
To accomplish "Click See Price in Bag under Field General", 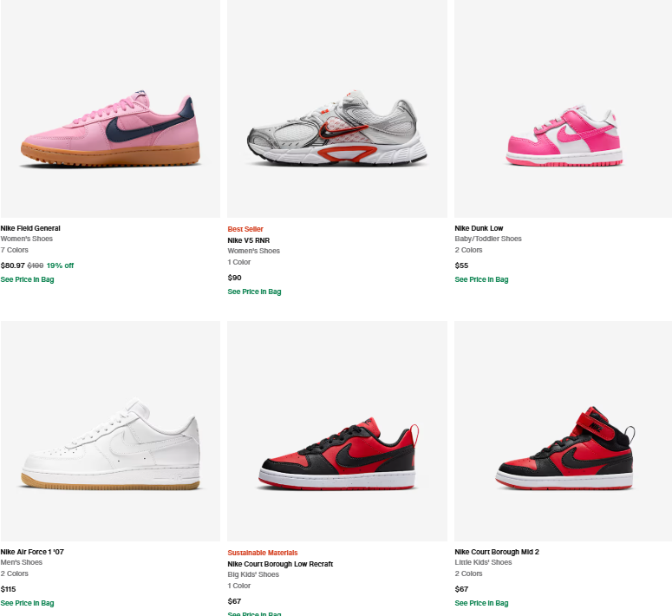I will 28,279.
